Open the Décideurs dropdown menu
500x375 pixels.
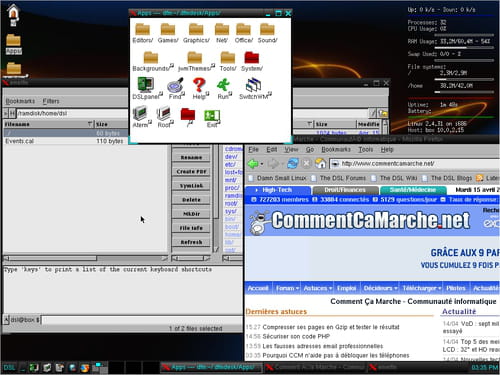pos(380,288)
